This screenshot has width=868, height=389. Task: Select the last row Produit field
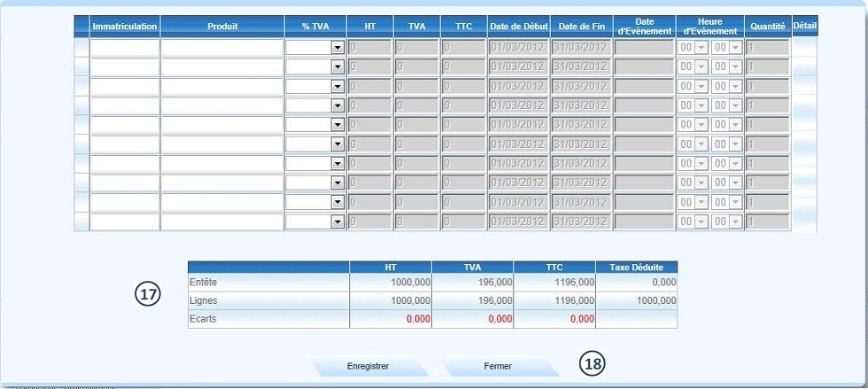[x=222, y=222]
